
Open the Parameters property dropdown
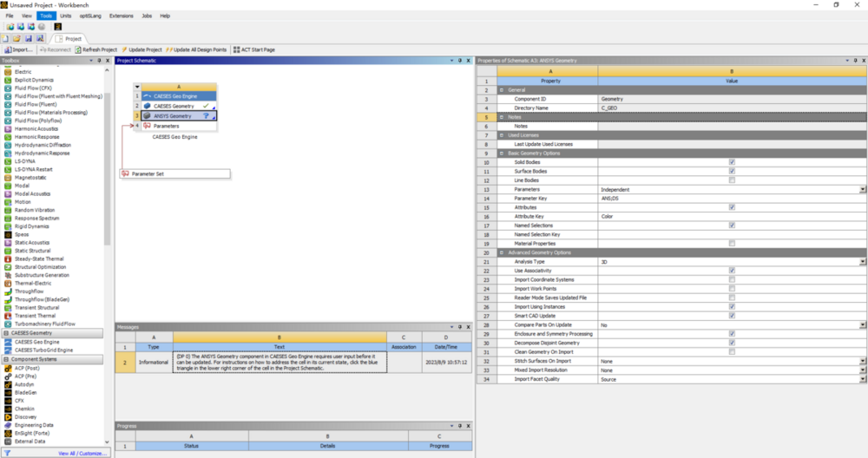point(863,189)
